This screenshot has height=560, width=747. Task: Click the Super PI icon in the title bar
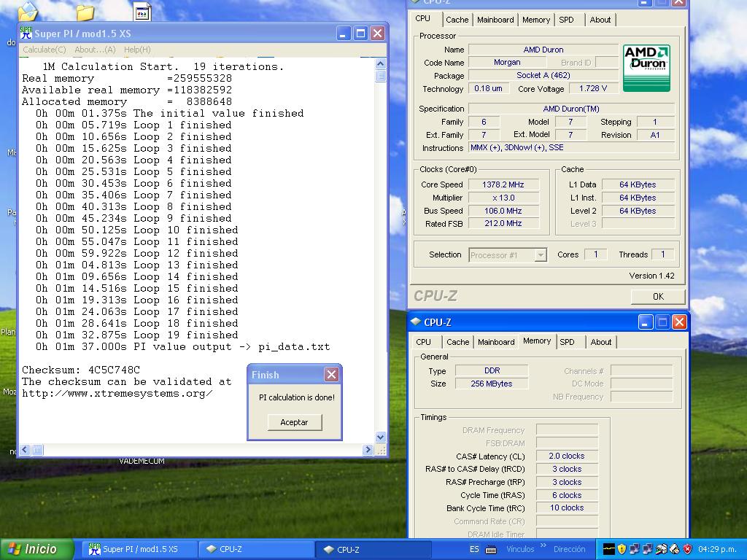(x=26, y=34)
